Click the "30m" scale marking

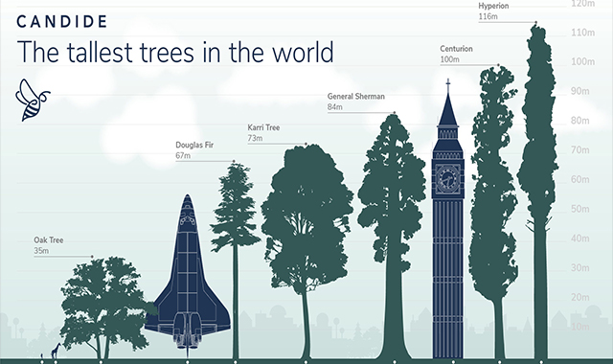[x=580, y=268]
